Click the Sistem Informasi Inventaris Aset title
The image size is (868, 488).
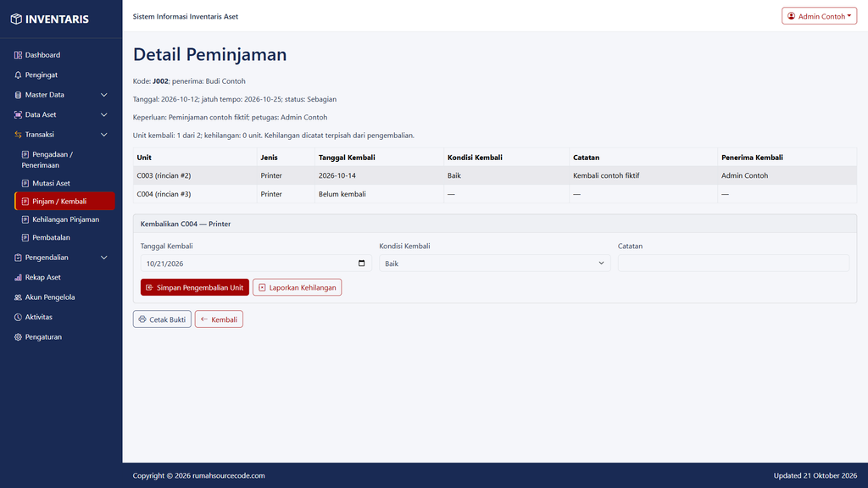tap(186, 17)
